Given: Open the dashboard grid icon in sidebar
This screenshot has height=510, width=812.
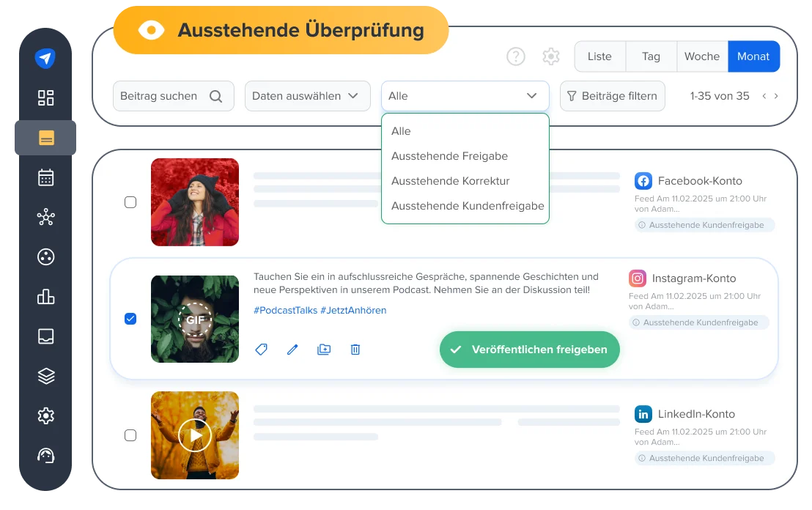Looking at the screenshot, I should point(45,97).
